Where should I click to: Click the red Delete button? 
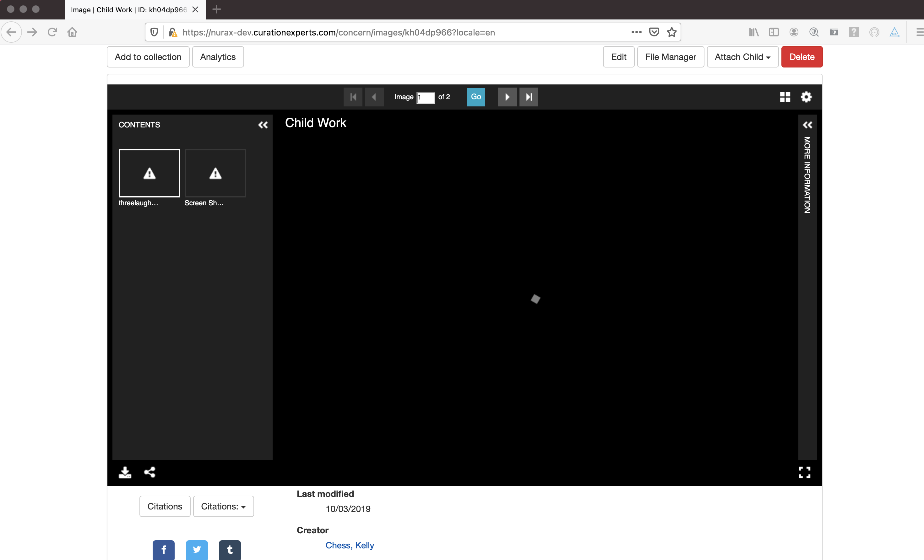click(802, 57)
